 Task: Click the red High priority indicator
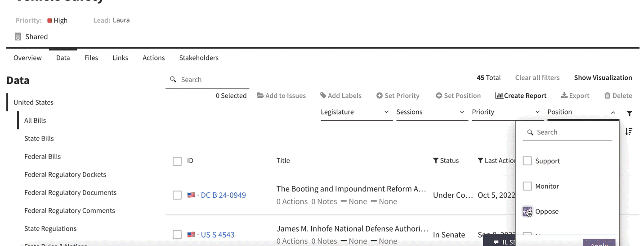tap(49, 20)
